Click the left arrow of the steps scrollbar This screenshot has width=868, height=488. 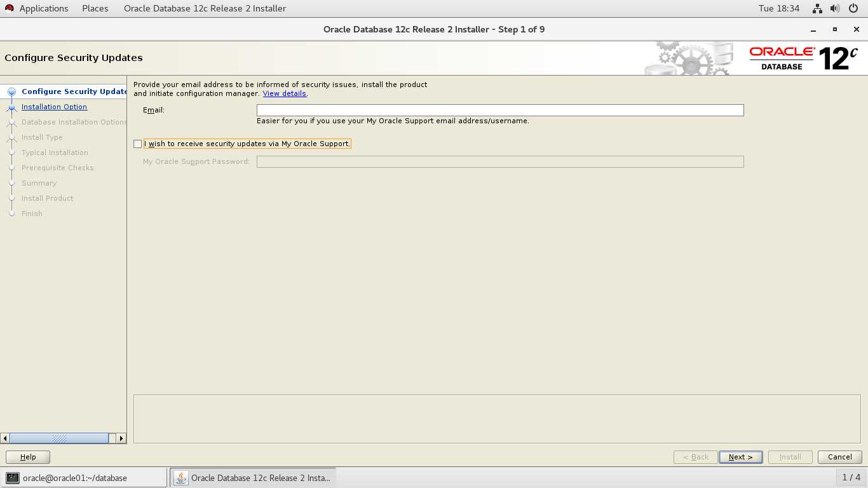[x=5, y=438]
